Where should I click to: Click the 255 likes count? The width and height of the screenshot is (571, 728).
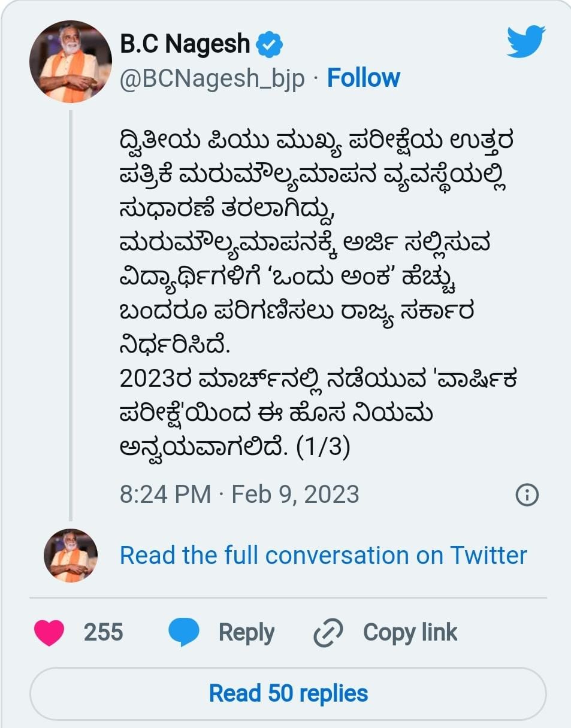tap(103, 633)
